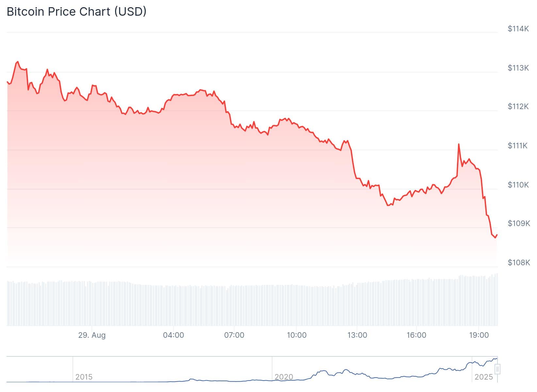
Task: Click the $114K y-axis label
Action: pyautogui.click(x=518, y=29)
